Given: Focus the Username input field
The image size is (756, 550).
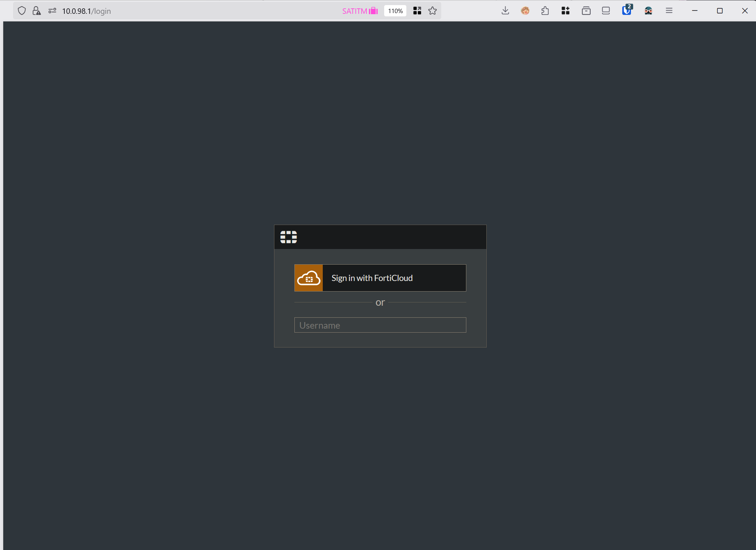Looking at the screenshot, I should click(380, 325).
